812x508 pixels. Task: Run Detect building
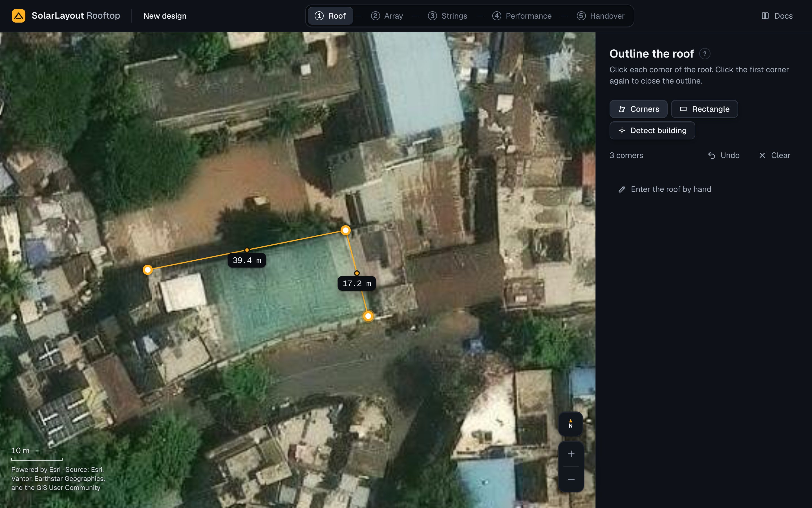point(652,130)
